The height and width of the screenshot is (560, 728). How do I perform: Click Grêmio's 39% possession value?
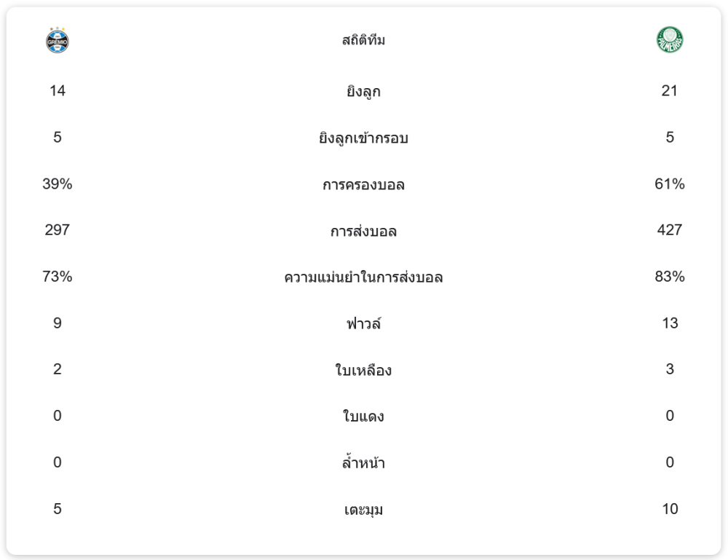[57, 184]
